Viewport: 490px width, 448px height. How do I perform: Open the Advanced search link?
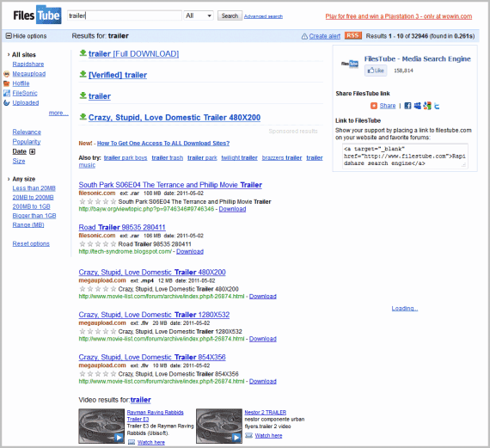pyautogui.click(x=263, y=16)
